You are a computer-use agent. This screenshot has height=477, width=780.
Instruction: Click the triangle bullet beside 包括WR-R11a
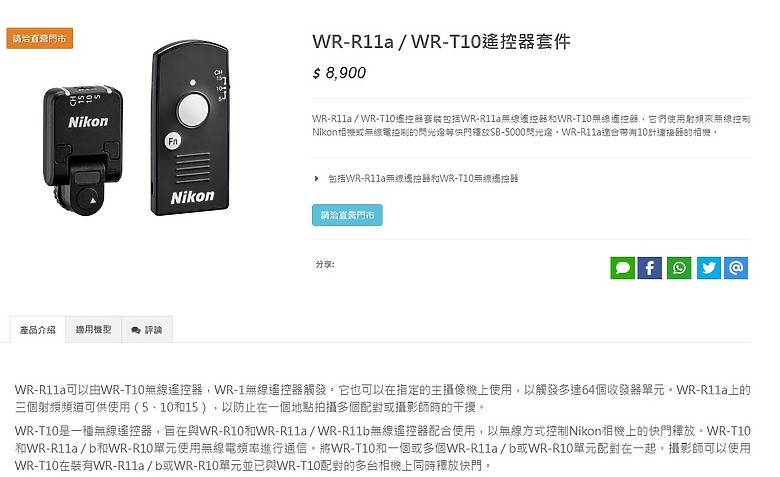[x=316, y=178]
